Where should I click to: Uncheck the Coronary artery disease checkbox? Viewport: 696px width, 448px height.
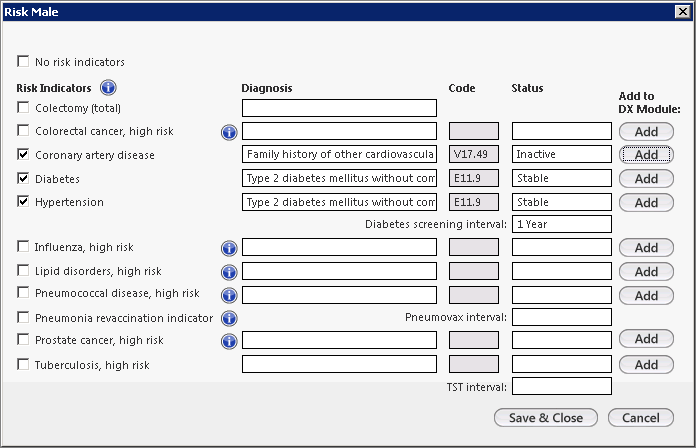coord(24,155)
